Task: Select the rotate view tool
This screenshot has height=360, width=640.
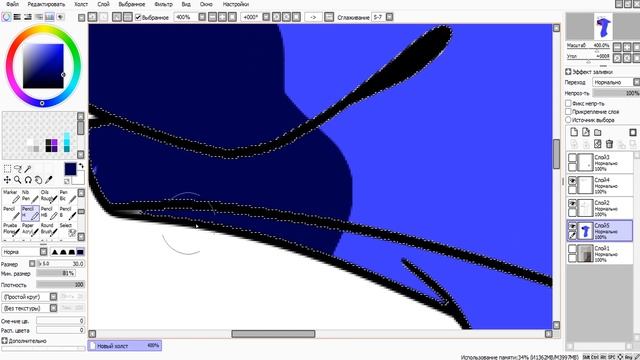Action: (28, 180)
